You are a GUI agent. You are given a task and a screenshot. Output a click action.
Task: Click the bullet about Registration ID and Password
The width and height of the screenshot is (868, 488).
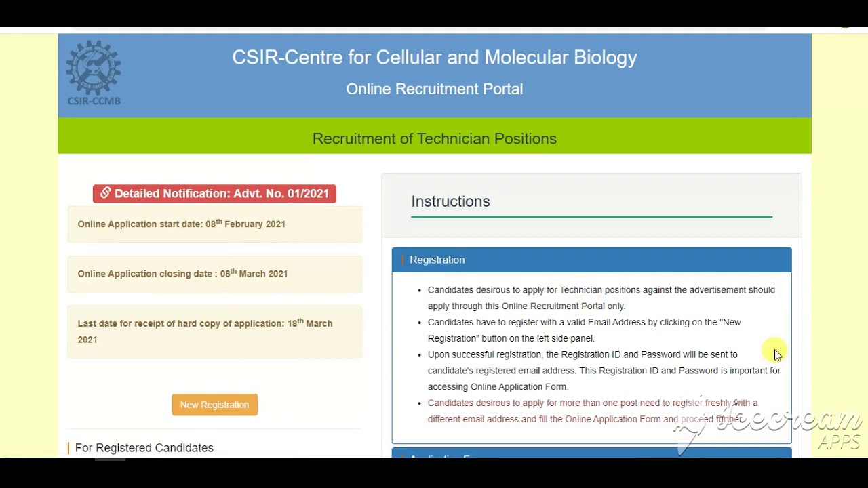coord(604,370)
